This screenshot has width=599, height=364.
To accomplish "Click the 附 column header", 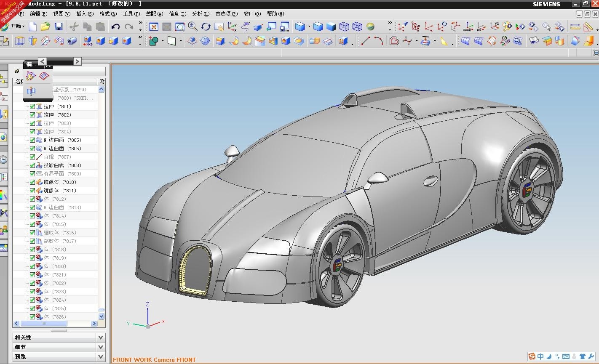I will click(x=102, y=81).
